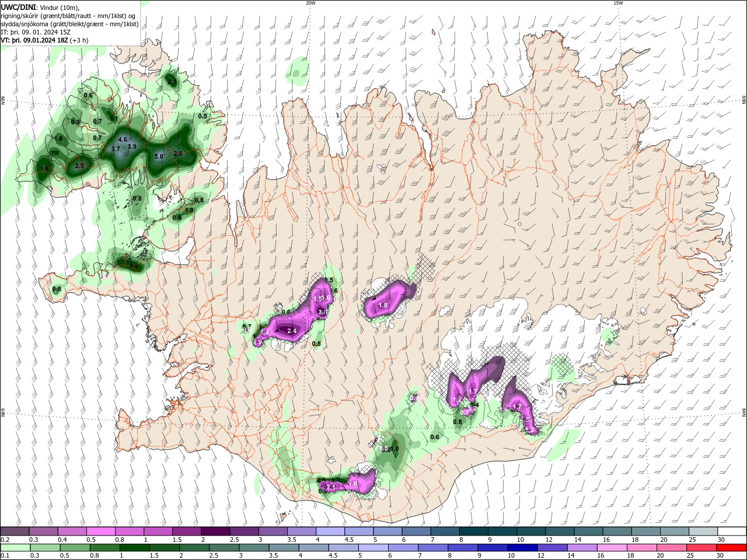Select the 12–14 teal-grey swatch in upper scale

pyautogui.click(x=560, y=531)
